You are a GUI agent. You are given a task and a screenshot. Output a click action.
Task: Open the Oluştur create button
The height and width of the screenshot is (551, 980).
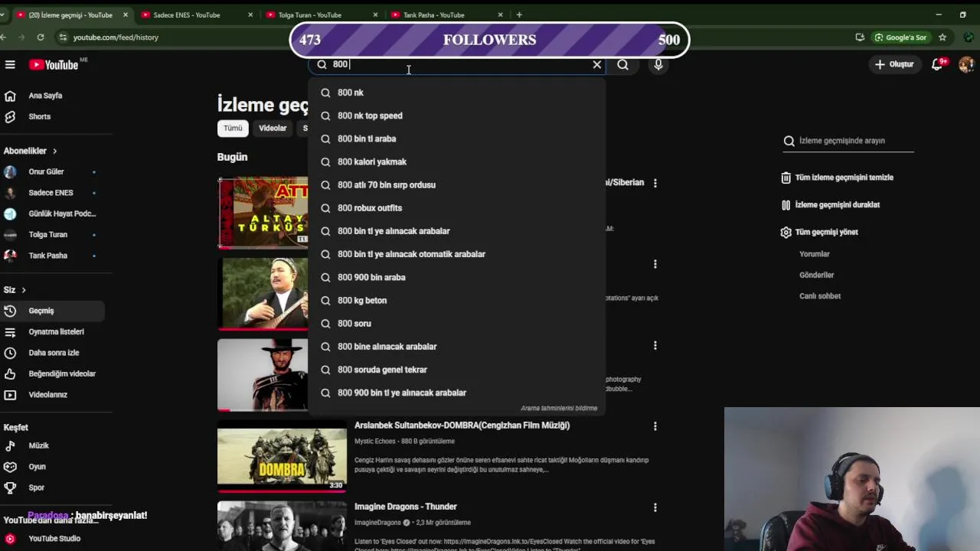coord(894,64)
